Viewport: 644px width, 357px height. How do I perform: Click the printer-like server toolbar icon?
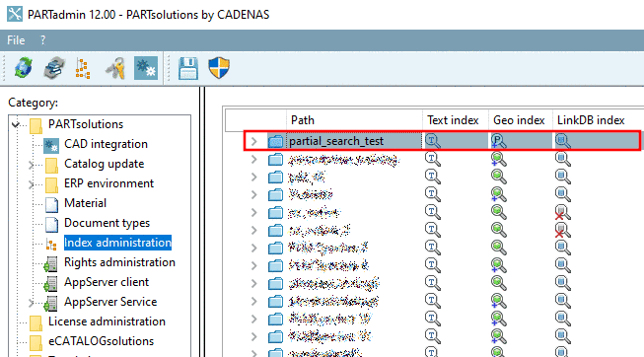[x=54, y=68]
